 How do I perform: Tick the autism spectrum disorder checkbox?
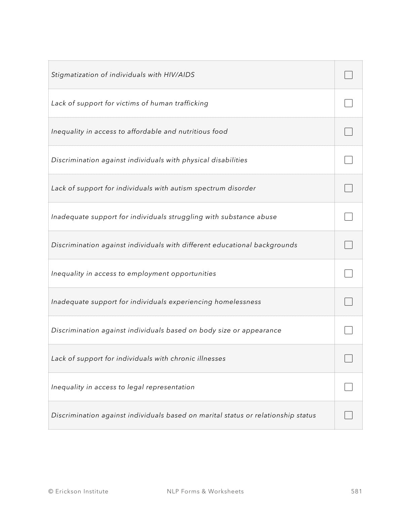pos(348,188)
